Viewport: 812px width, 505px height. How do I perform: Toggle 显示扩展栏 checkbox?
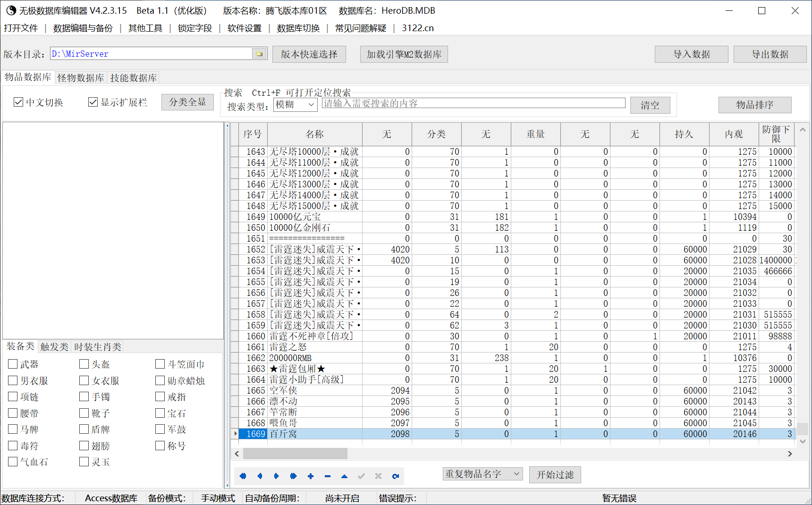(x=93, y=102)
